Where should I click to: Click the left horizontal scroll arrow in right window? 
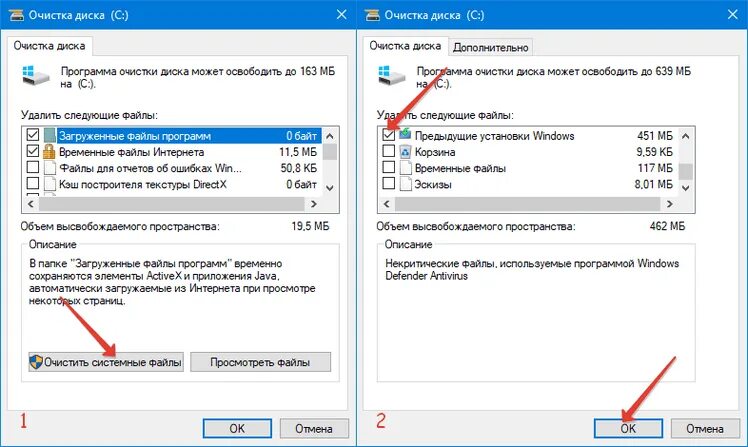(x=386, y=204)
